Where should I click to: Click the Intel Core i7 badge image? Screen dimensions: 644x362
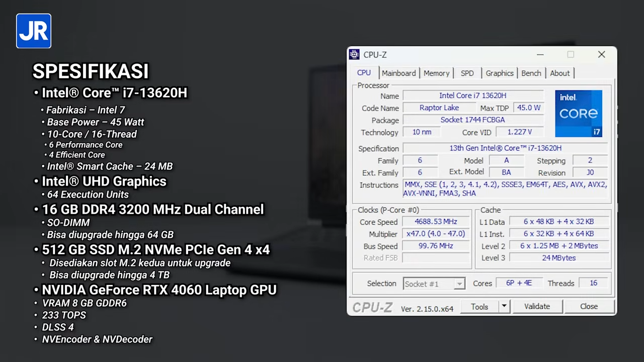click(578, 113)
